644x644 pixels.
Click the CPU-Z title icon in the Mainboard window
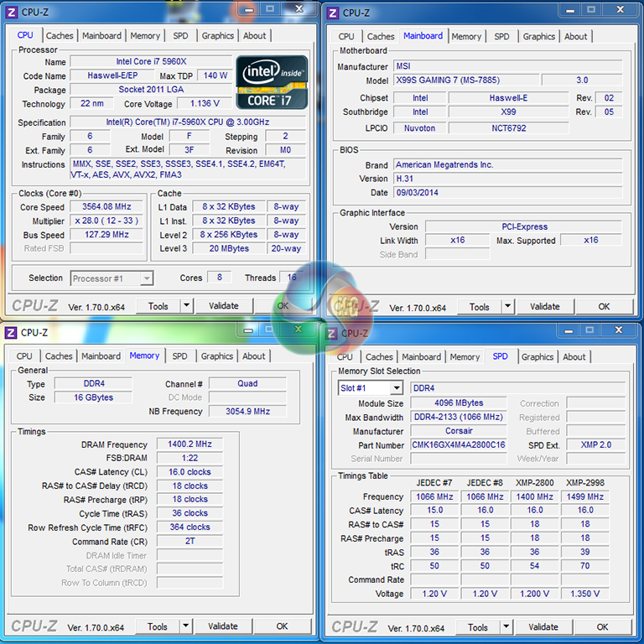tap(332, 13)
